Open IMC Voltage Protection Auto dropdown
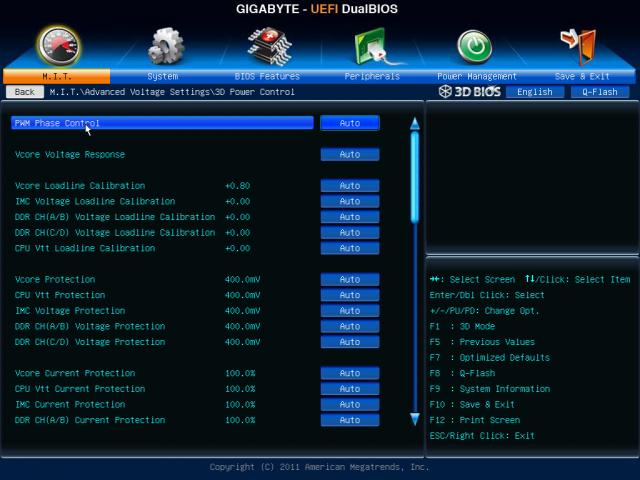Image resolution: width=640 pixels, height=480 pixels. (x=350, y=311)
